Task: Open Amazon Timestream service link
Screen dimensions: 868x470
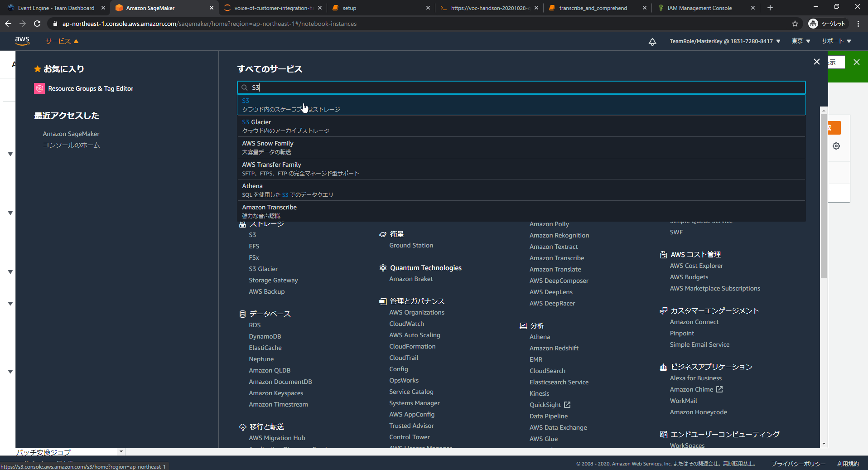Action: coord(278,404)
